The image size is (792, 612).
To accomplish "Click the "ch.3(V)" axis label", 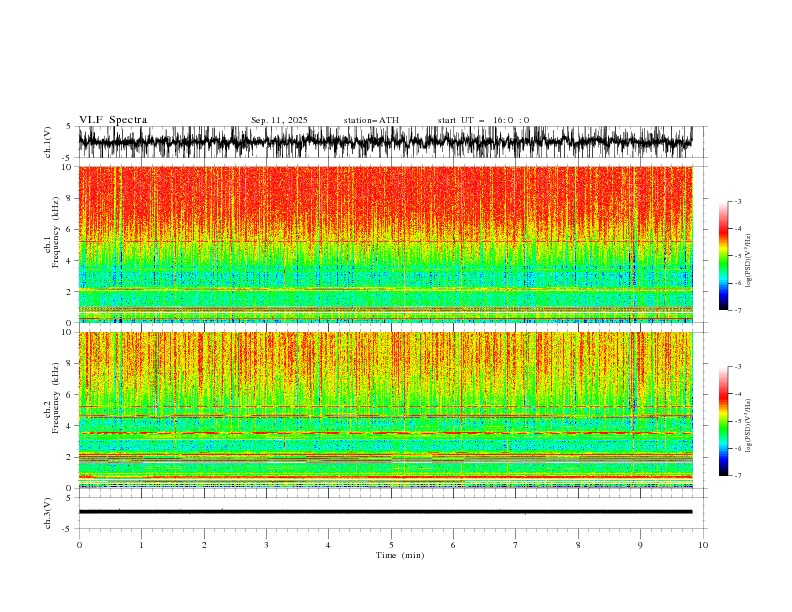I will [x=48, y=513].
